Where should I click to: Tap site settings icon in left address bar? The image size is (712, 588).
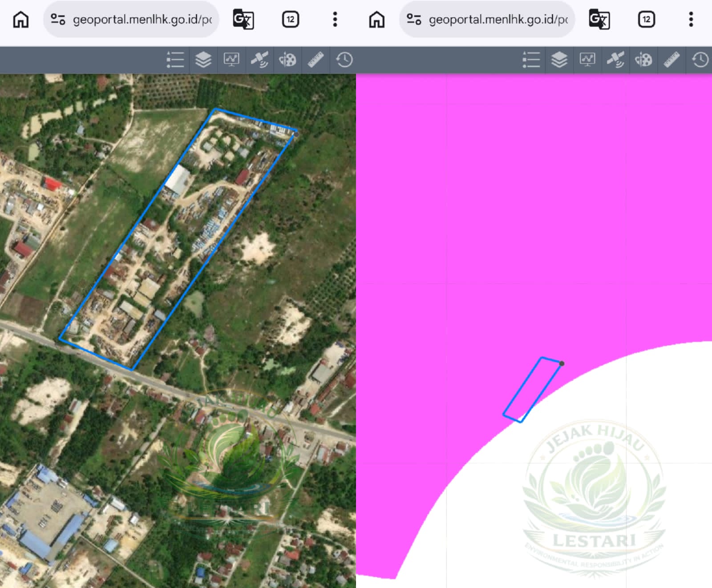point(58,20)
